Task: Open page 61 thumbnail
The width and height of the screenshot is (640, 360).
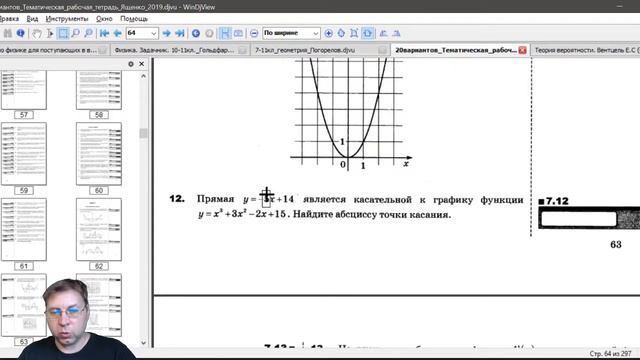Action: coord(24,229)
